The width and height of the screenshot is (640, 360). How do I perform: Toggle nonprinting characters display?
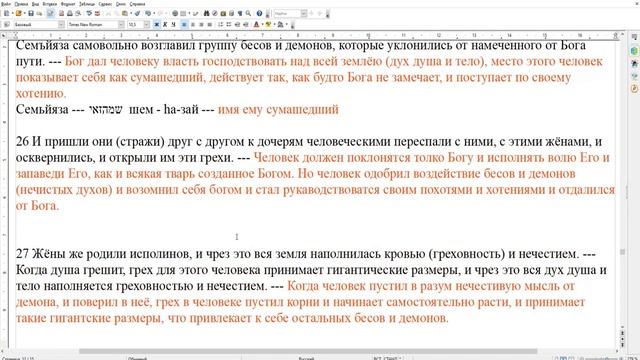(240, 13)
